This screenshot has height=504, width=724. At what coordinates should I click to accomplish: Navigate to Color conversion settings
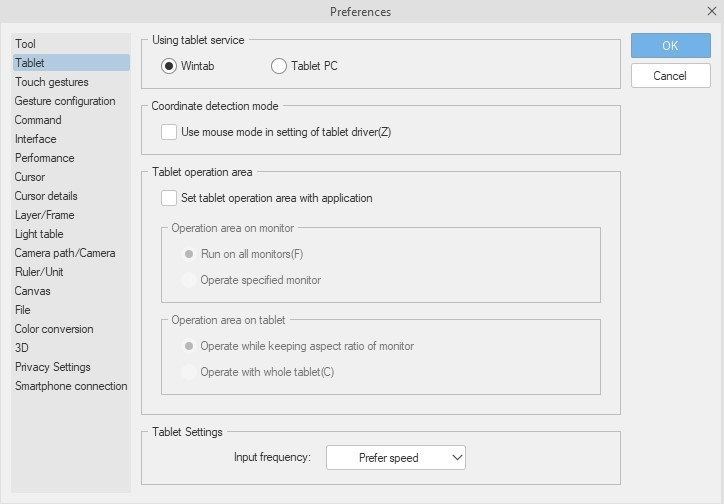pyautogui.click(x=54, y=329)
